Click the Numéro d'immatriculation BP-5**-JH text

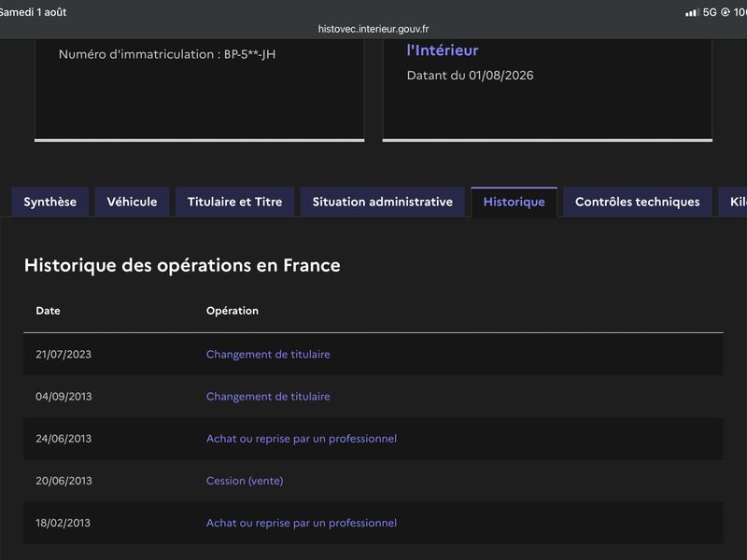pos(167,54)
